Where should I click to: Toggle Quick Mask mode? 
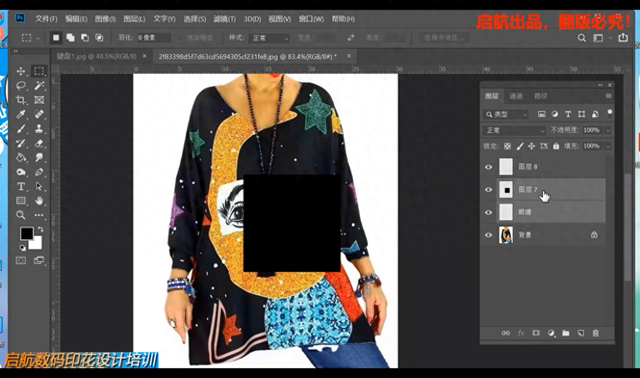tap(21, 260)
